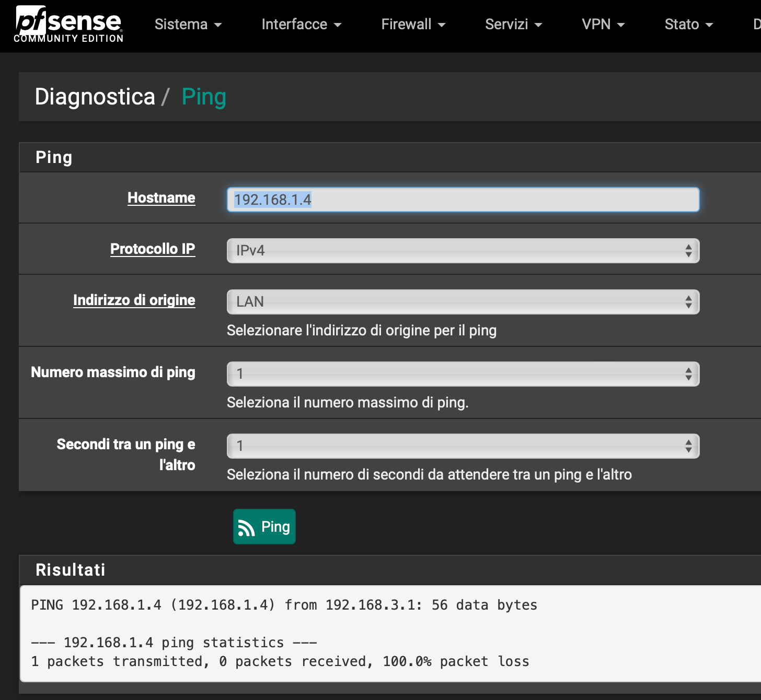Click the pfSense Community Edition logo
This screenshot has width=761, height=700.
68,24
